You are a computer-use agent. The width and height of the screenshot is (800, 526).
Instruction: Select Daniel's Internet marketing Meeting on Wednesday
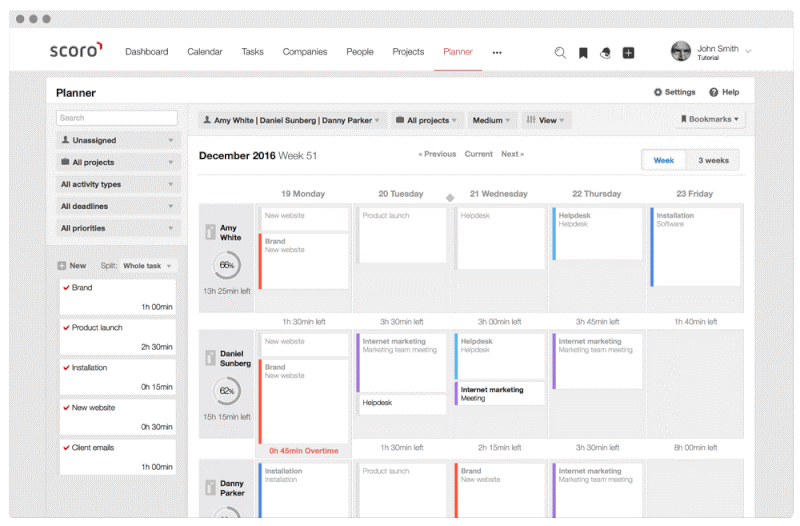(x=499, y=394)
